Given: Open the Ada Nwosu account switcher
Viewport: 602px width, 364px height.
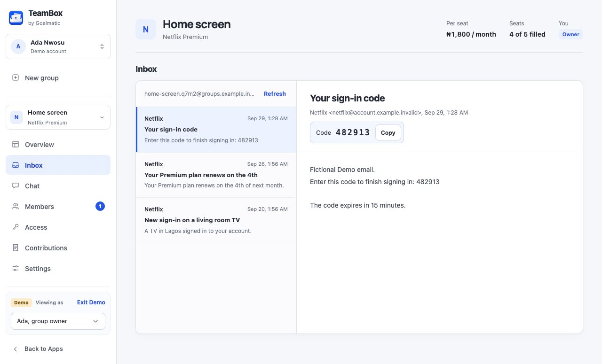Looking at the screenshot, I should point(58,46).
